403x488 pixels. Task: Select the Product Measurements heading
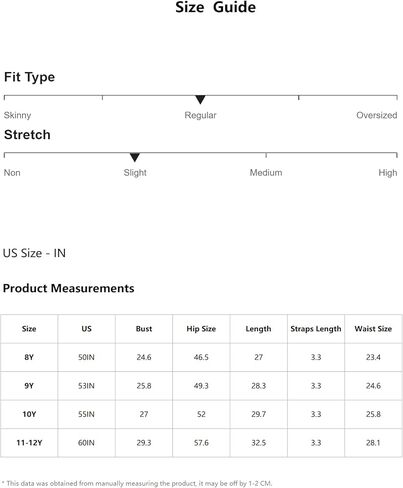tap(69, 288)
